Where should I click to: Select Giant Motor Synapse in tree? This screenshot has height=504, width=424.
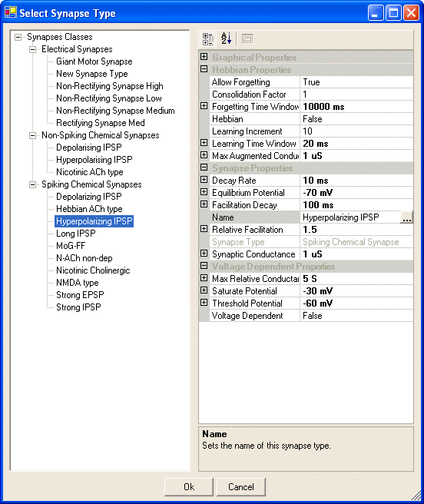[94, 61]
